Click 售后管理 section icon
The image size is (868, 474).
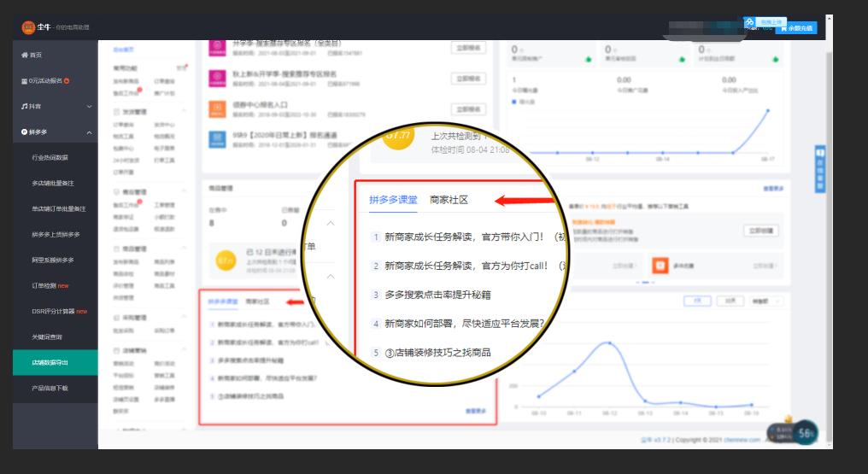tap(117, 192)
